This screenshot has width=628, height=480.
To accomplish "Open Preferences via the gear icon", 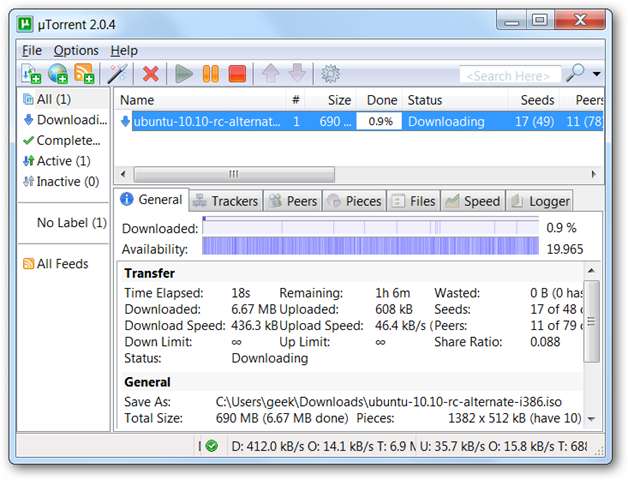I will [331, 74].
